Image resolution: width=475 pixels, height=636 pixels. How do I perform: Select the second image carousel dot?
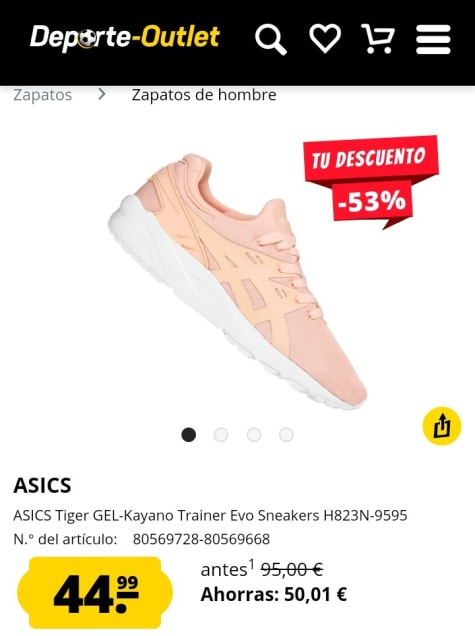pos(221,435)
